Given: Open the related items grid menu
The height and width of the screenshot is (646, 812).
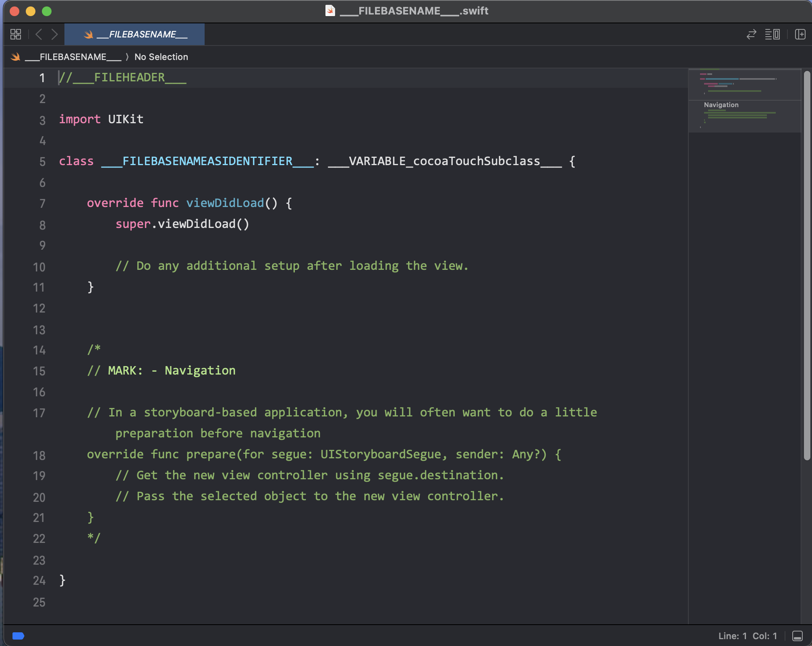Looking at the screenshot, I should point(16,34).
